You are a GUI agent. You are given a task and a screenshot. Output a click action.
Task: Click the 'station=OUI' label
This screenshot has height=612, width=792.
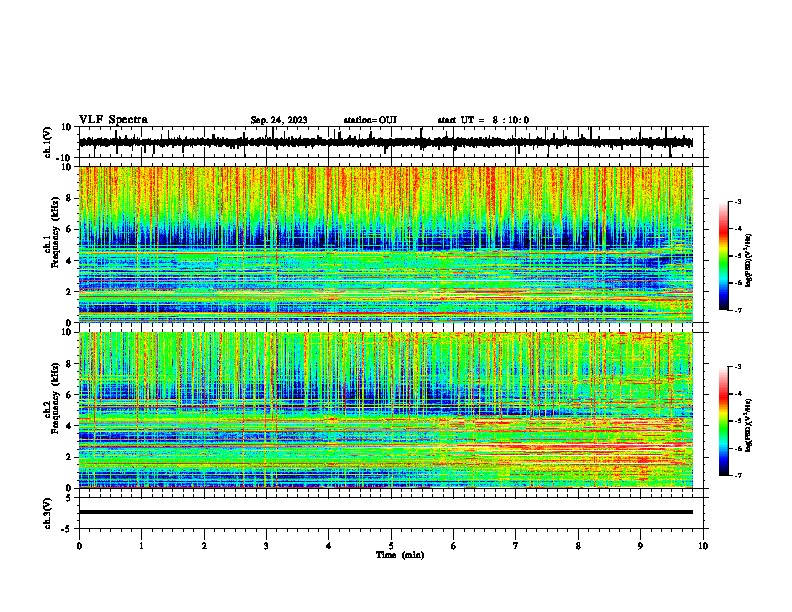(370, 120)
